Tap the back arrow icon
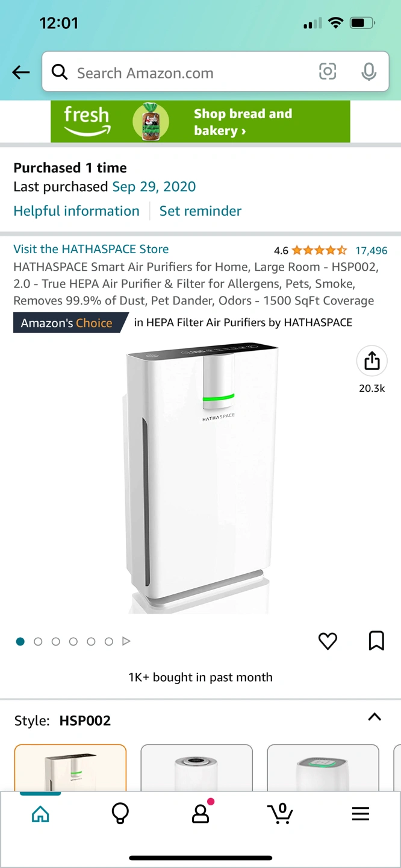This screenshot has height=868, width=401. (21, 73)
